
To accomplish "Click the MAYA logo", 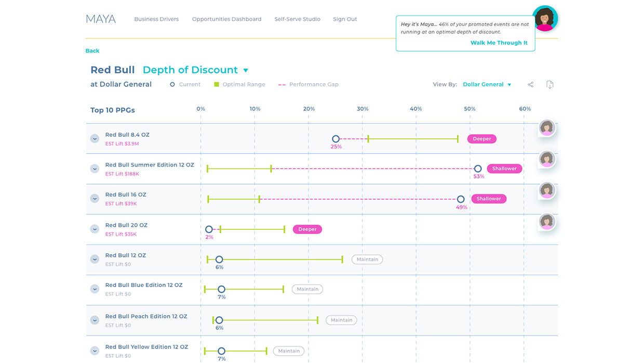I will click(101, 19).
